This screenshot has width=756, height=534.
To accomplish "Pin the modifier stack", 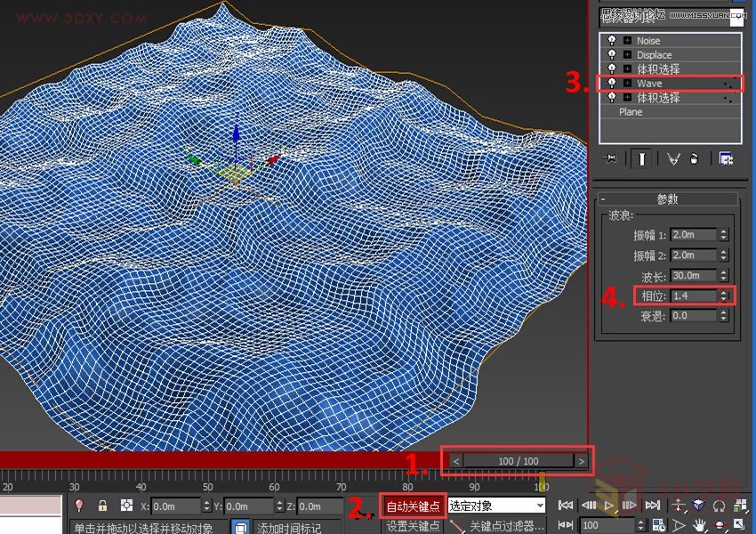I will [609, 158].
